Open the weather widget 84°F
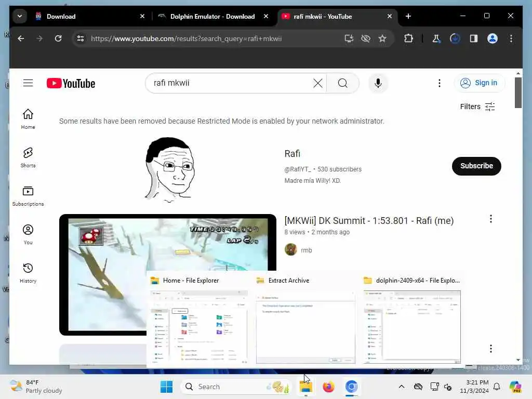 pos(36,387)
